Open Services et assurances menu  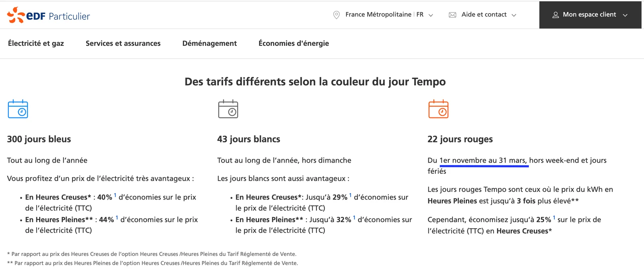click(x=123, y=43)
